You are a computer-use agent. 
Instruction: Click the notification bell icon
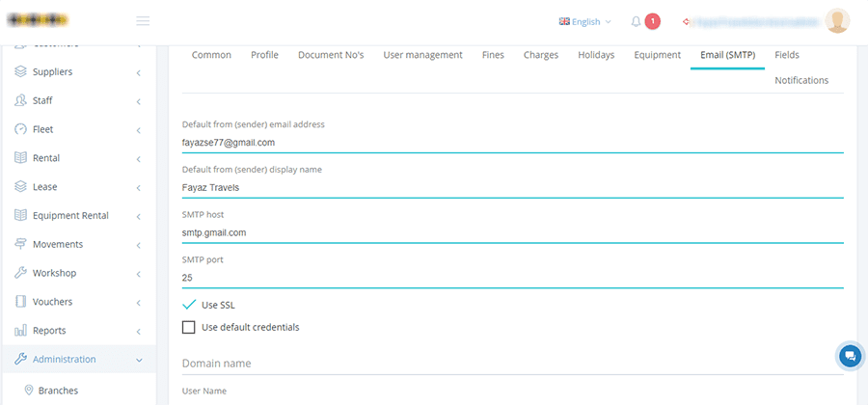[x=637, y=21]
